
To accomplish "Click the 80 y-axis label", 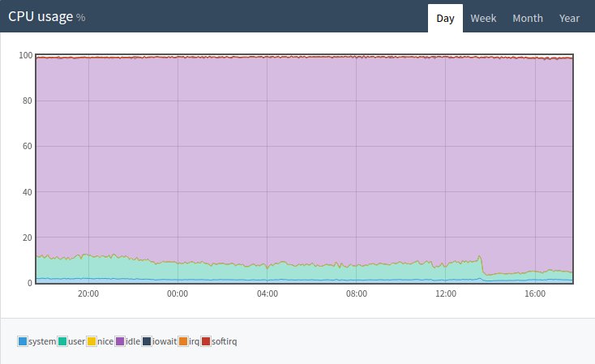I will [x=28, y=101].
